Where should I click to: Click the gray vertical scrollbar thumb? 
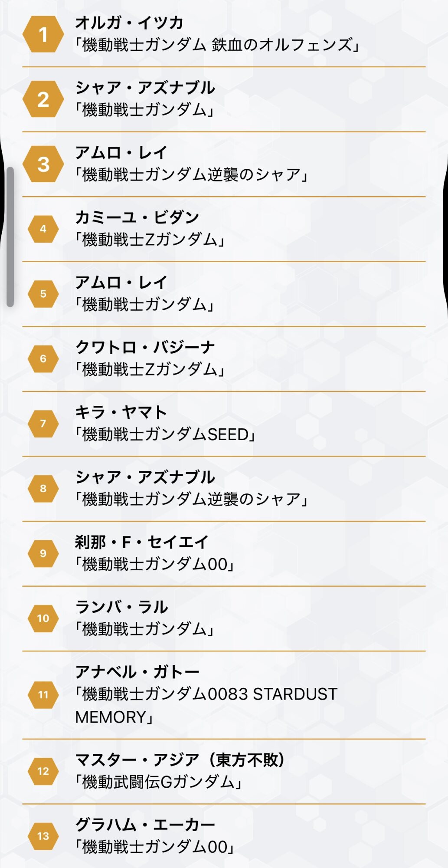[x=10, y=237]
